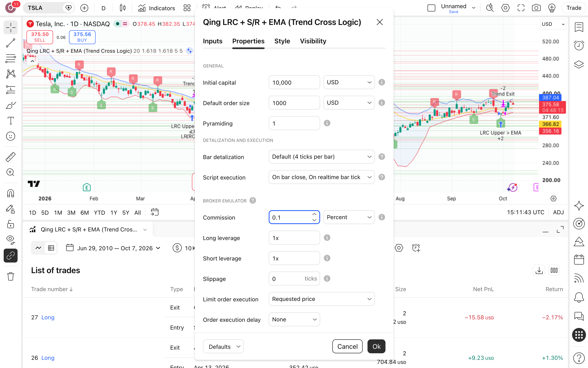The width and height of the screenshot is (588, 368).
Task: Toggle magnet mode for drawings
Action: (x=10, y=193)
